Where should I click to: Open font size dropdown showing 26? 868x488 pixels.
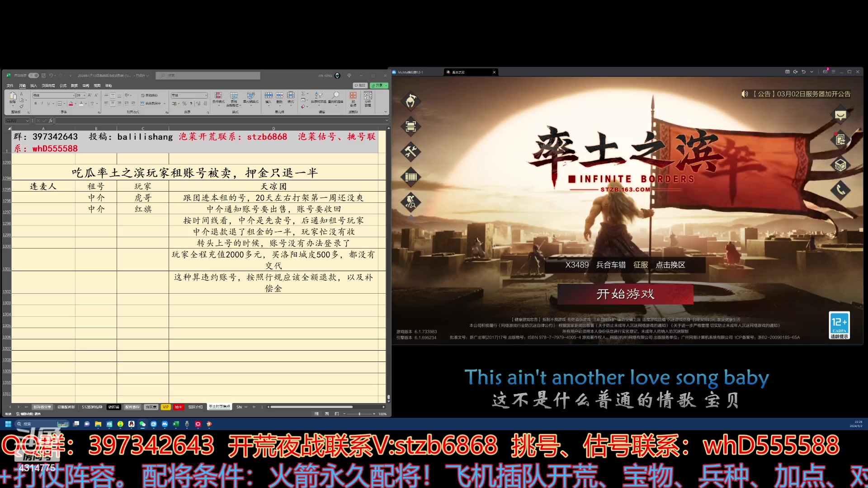(x=84, y=95)
